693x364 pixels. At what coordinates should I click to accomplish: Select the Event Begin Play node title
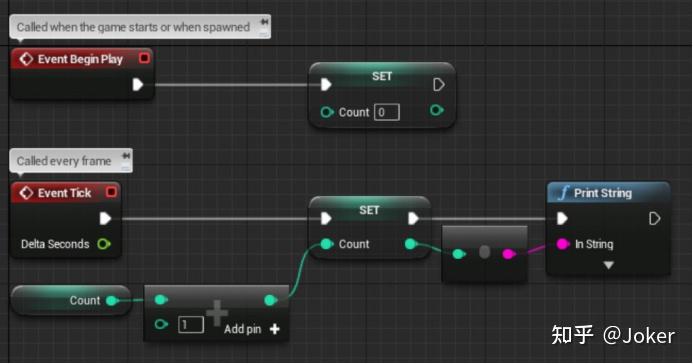coord(80,59)
